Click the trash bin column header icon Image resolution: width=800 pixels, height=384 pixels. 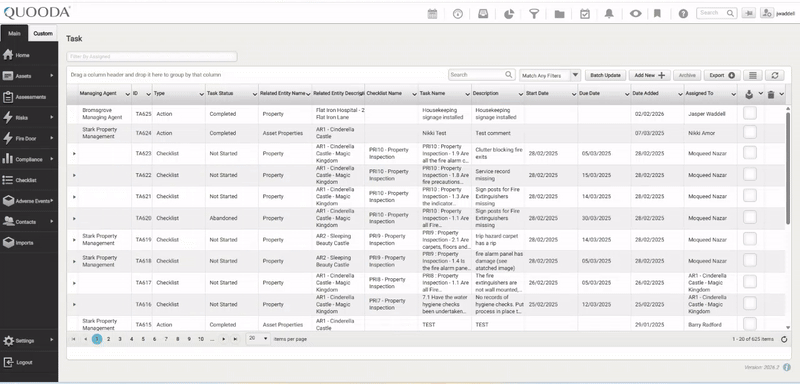pyautogui.click(x=771, y=94)
